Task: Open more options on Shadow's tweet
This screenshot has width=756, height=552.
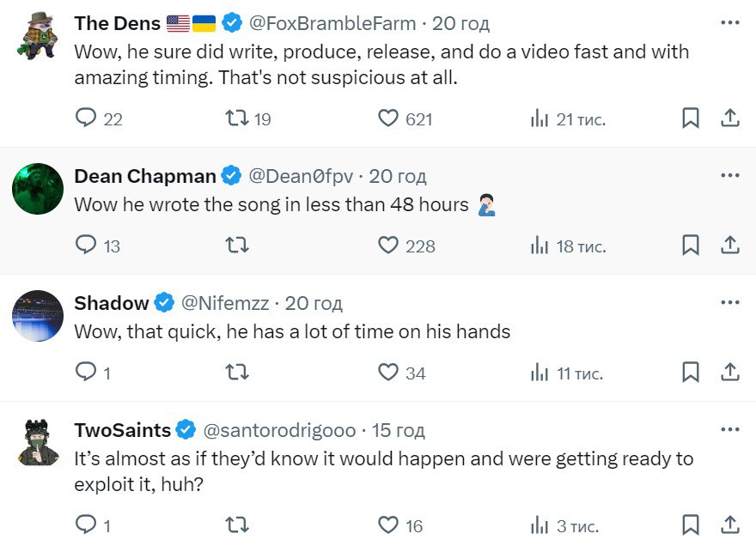Action: click(729, 302)
